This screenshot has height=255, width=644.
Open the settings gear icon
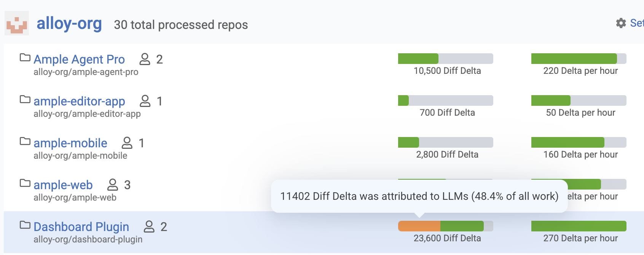(621, 23)
